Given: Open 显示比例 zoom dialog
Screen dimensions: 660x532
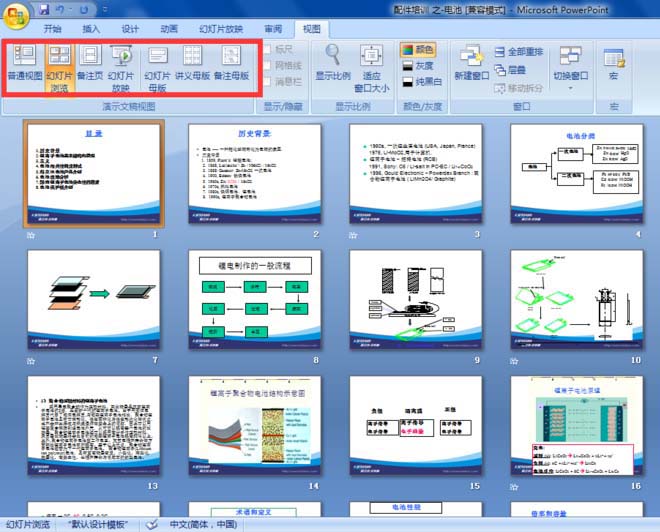Looking at the screenshot, I should (x=333, y=63).
